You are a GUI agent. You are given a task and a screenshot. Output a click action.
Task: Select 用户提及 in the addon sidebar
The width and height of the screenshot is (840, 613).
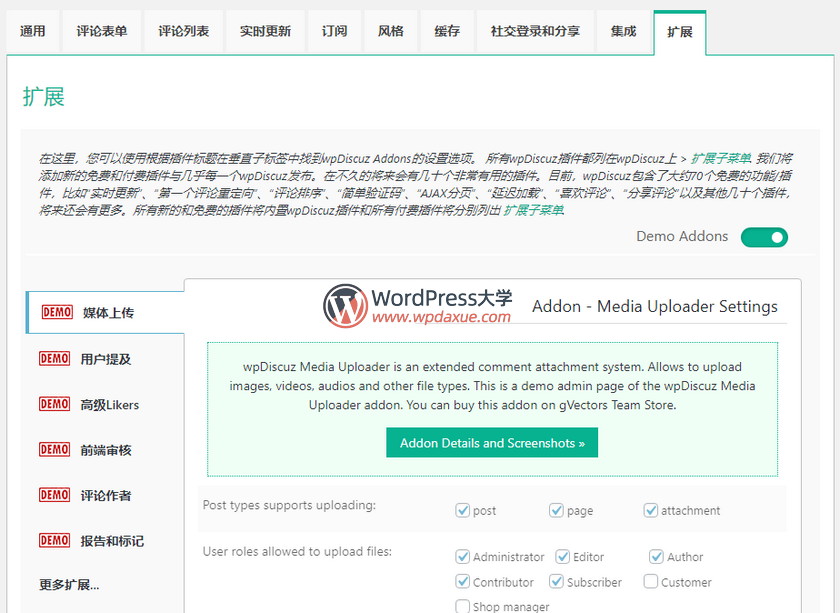coord(106,358)
